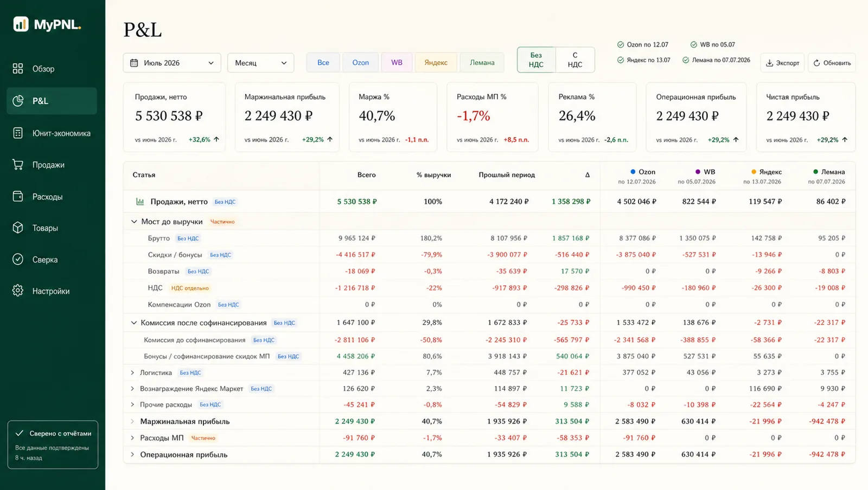Open Настройки gear icon
Screen dimensions: 868x490
pyautogui.click(x=18, y=291)
